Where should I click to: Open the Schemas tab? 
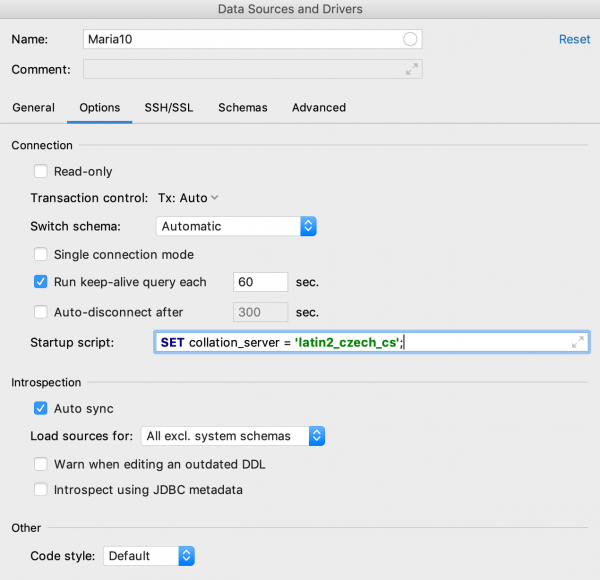(x=242, y=108)
